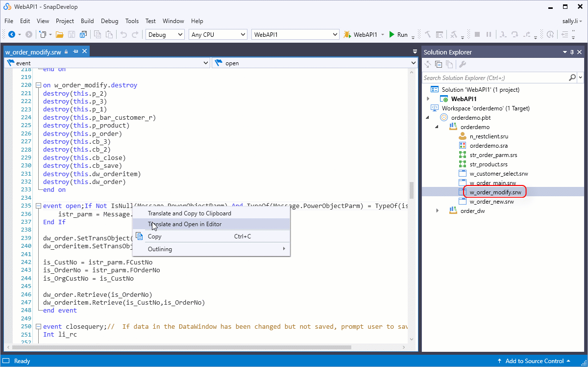Open the editor tab list dropdown arrow
The image size is (588, 367).
point(415,52)
